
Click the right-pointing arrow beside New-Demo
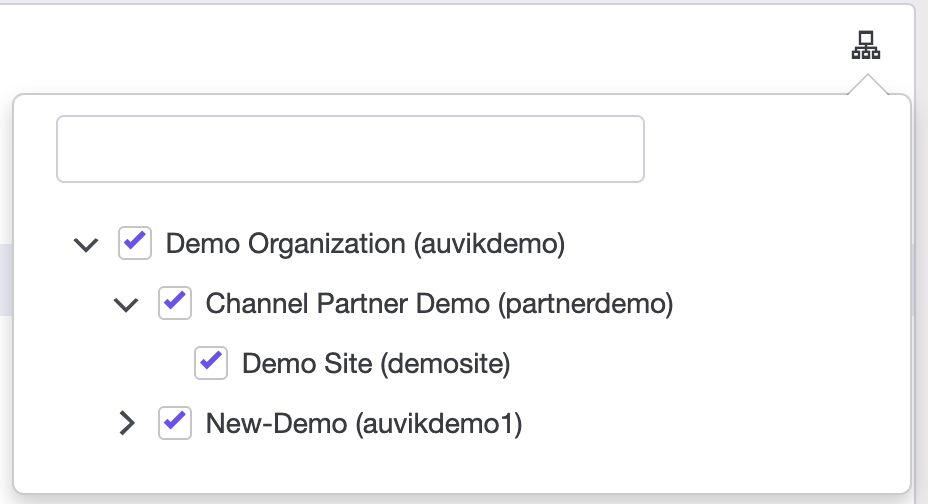127,423
